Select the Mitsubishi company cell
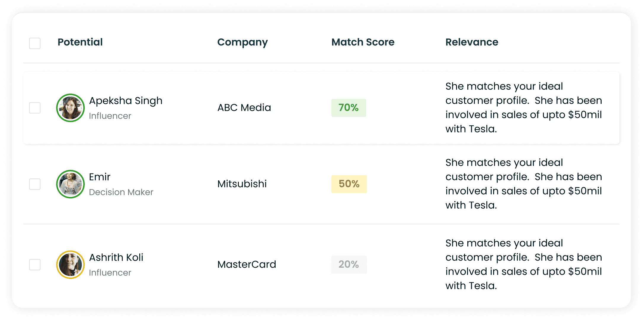The height and width of the screenshot is (321, 644). [242, 184]
